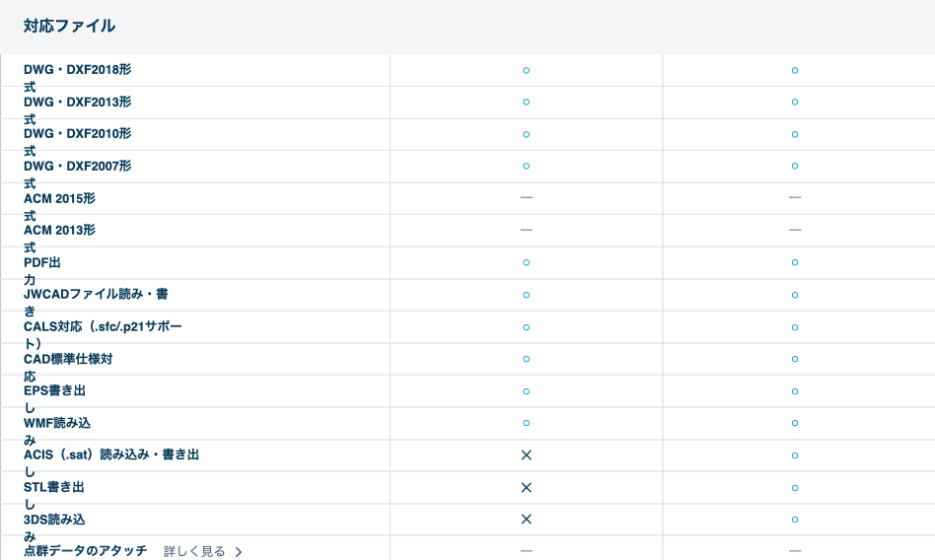Click the middle-column circle for DWG・DXF2018形式 row
The height and width of the screenshot is (560, 935).
pyautogui.click(x=526, y=70)
